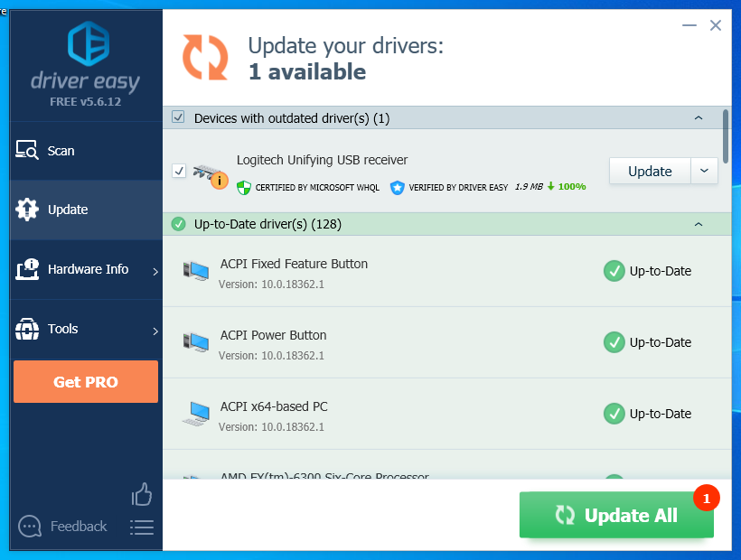Click ACPI Fixed Feature Button green checkmark
The height and width of the screenshot is (560, 741).
pyautogui.click(x=614, y=271)
